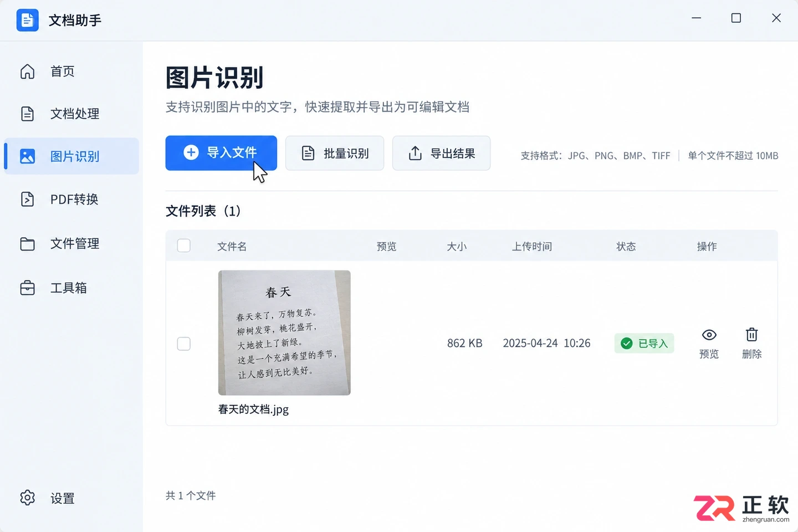Click the 大小 column header
This screenshot has height=532, width=798.
tap(457, 246)
